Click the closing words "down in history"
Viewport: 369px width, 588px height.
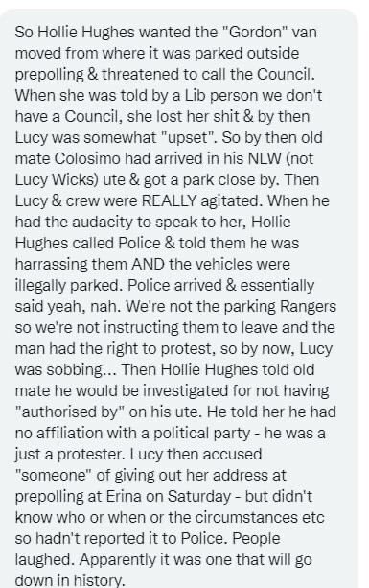coord(68,580)
